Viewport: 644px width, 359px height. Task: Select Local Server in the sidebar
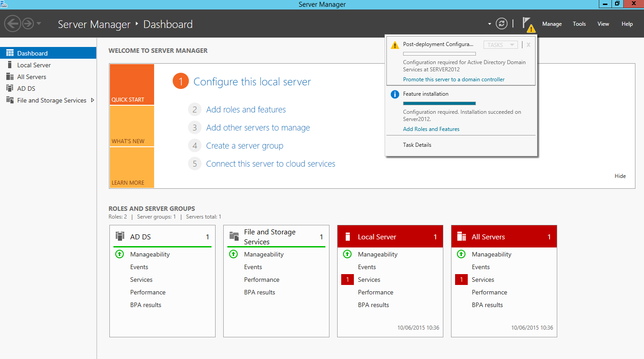click(48, 65)
